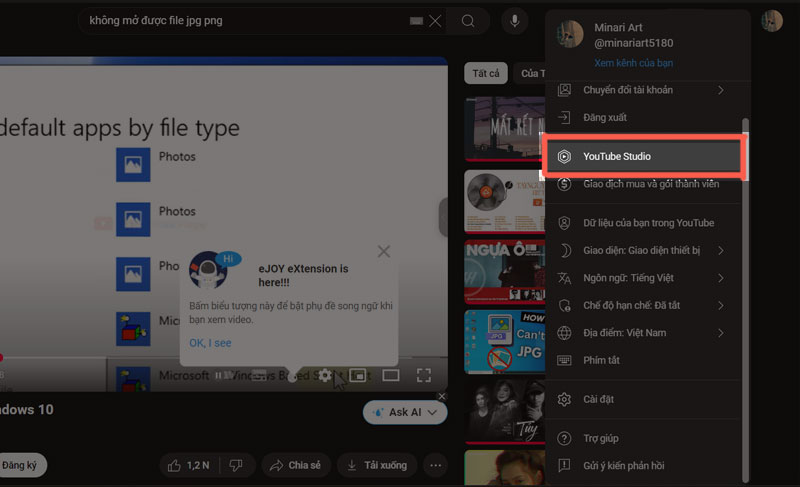Viewport: 800px width, 487px height.
Task: Open Cài đặt settings entry
Action: click(643, 399)
